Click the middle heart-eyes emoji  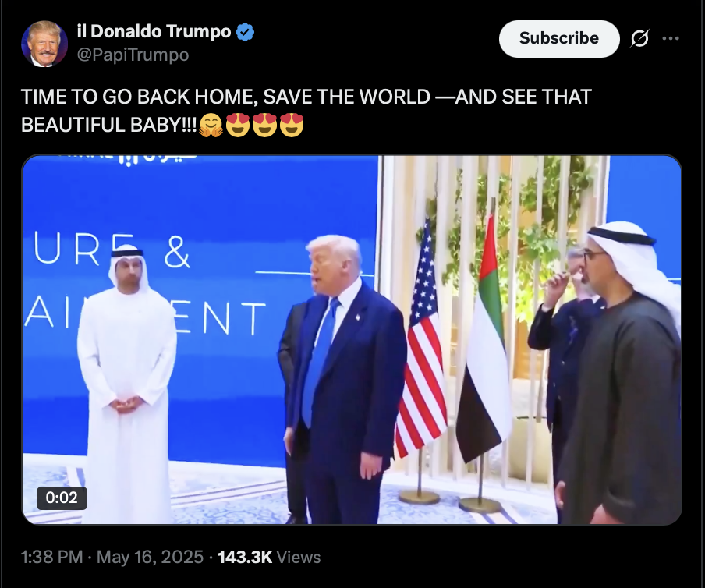point(264,125)
